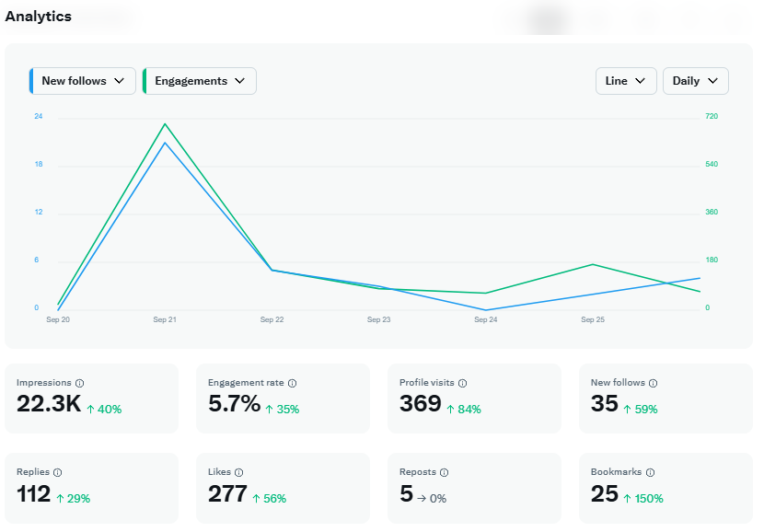Click the Profile visits card label
The height and width of the screenshot is (532, 764).
pos(427,383)
